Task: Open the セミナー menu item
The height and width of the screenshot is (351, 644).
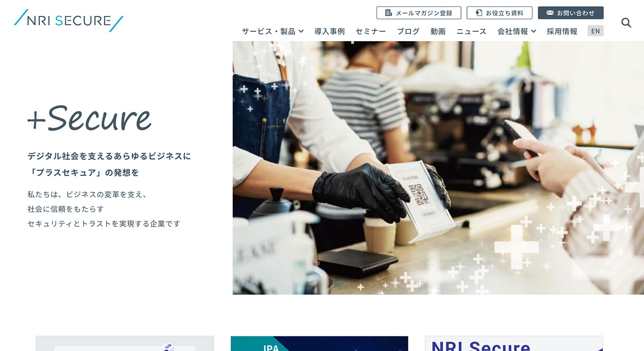Action: pos(370,32)
